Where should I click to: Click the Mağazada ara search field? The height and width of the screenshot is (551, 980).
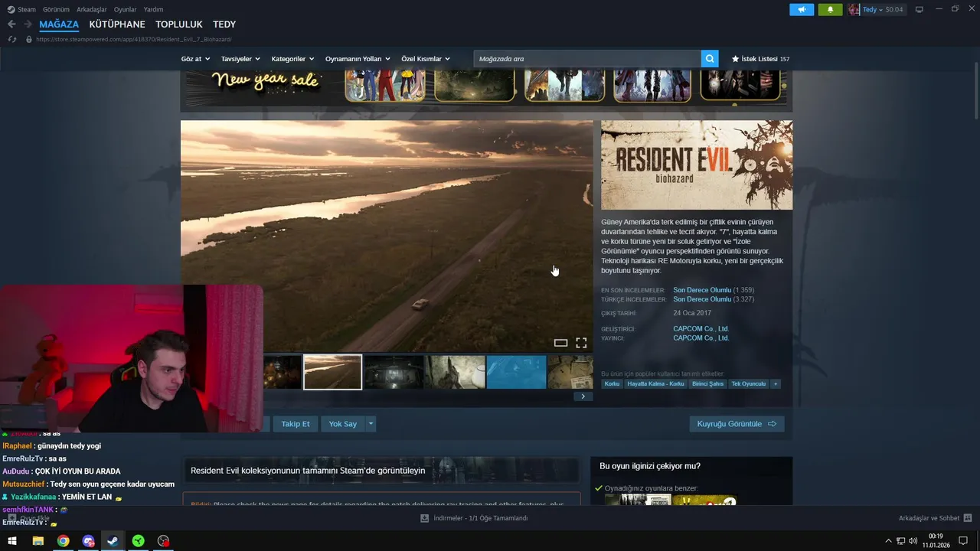[x=587, y=59]
